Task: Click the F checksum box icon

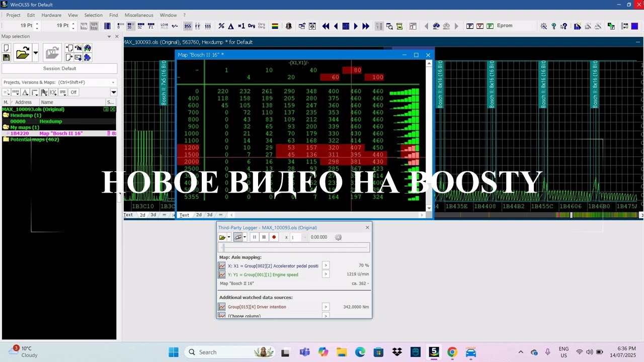Action: (470, 26)
